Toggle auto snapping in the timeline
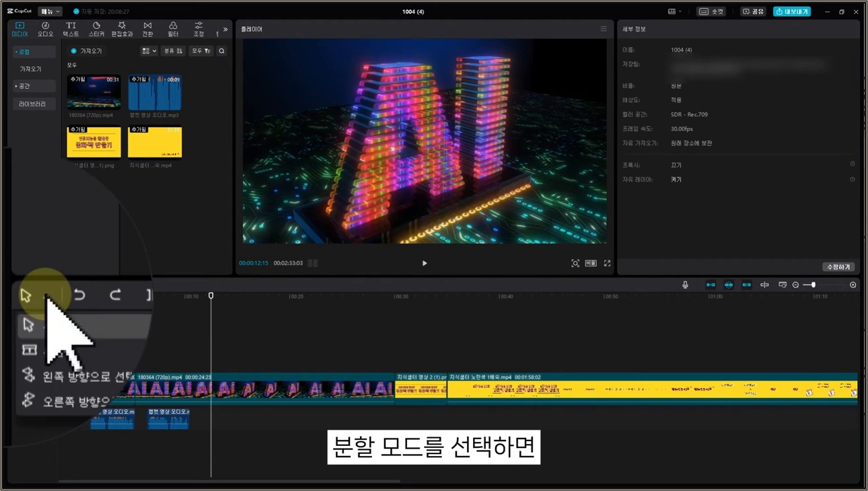Viewport: 868px width, 491px height. click(729, 285)
